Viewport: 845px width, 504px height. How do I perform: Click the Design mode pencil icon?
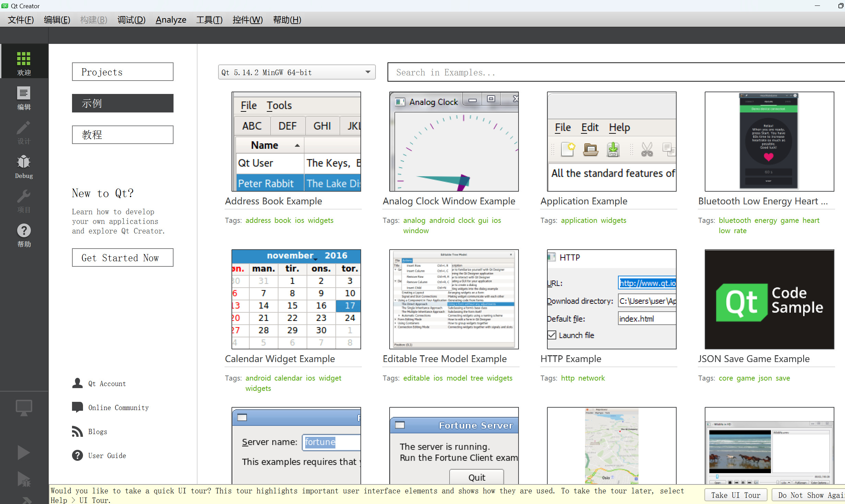click(x=24, y=132)
